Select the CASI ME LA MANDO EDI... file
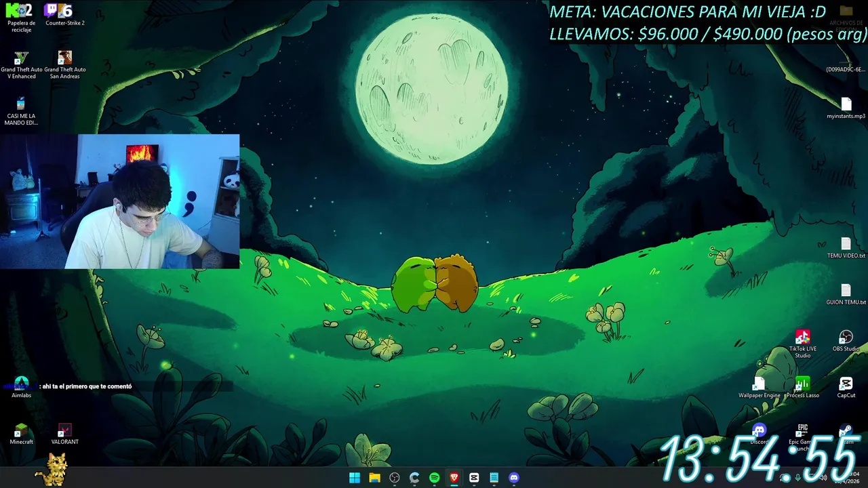 (21, 111)
